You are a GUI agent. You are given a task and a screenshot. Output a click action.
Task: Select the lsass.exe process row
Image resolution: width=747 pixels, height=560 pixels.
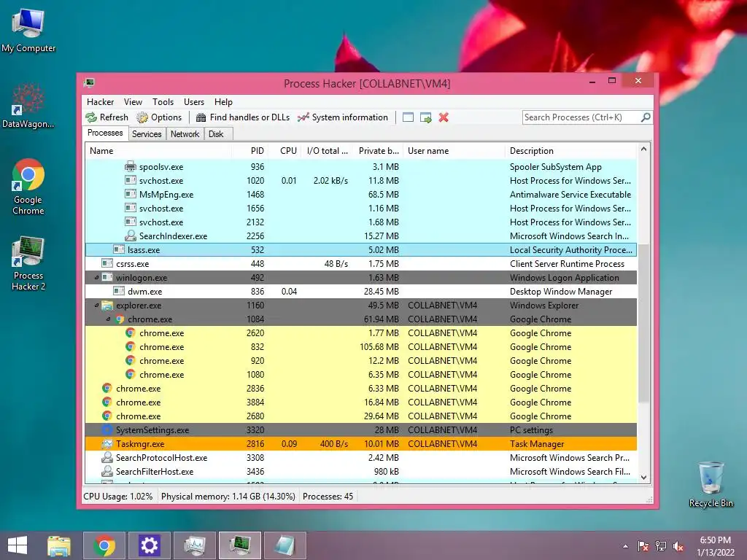coord(360,250)
